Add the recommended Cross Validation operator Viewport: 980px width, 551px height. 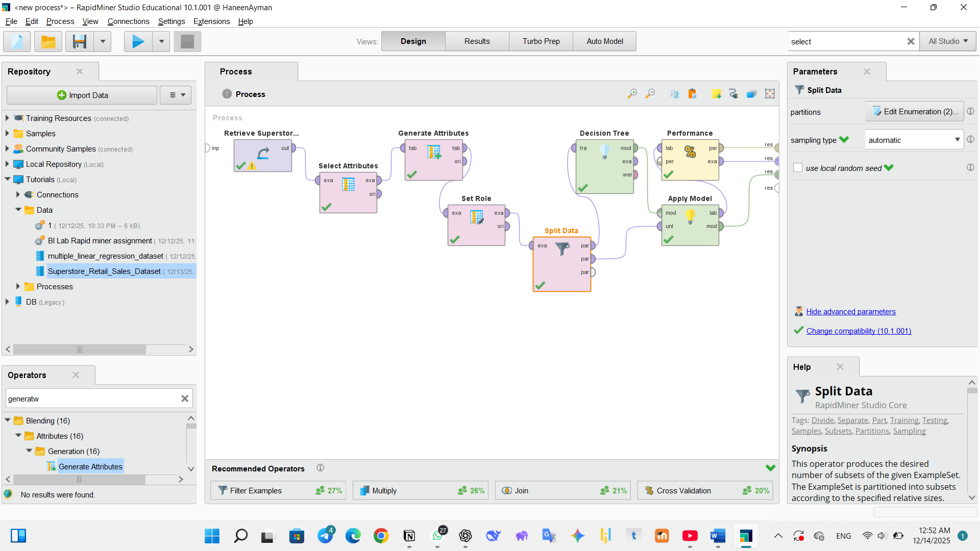click(x=705, y=490)
